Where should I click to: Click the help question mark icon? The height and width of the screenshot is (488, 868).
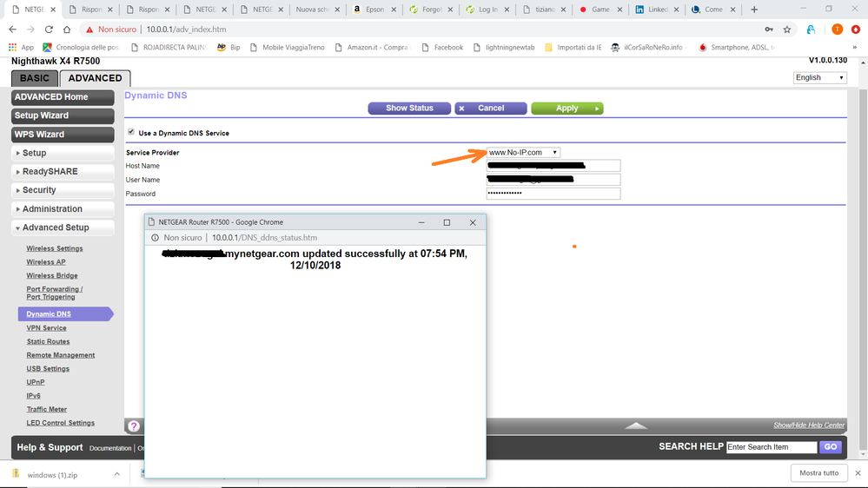[134, 426]
